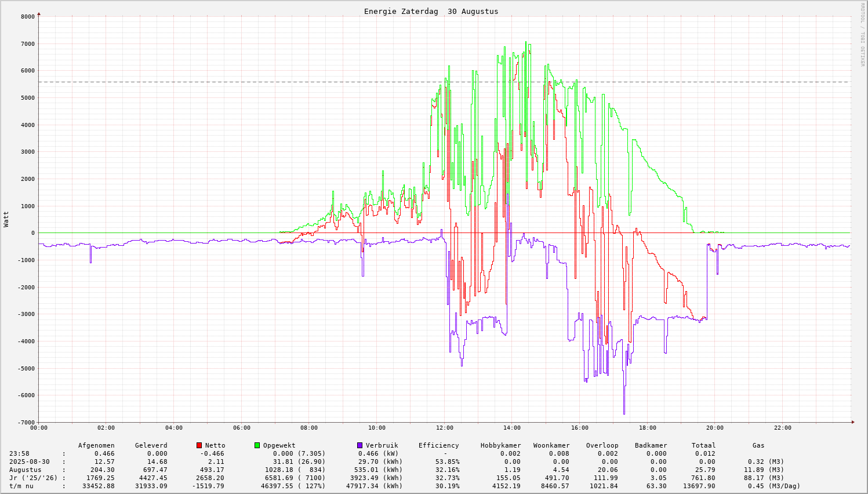This screenshot has width=868, height=494.
Task: Click the Watt y-axis label
Action: tap(6, 219)
